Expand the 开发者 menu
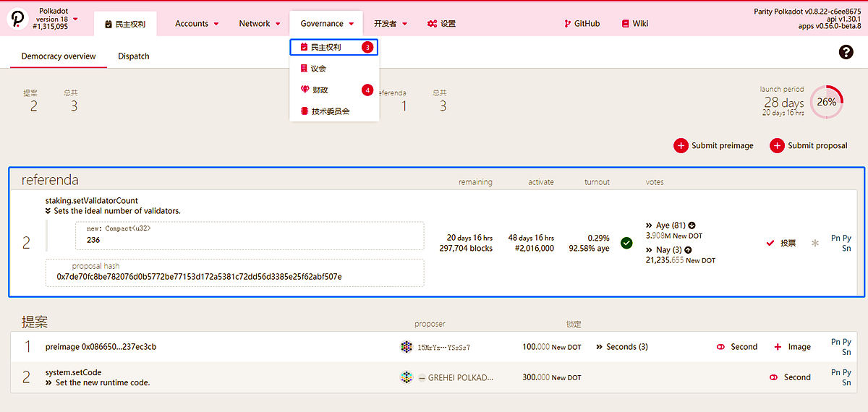The image size is (868, 412). coord(391,24)
